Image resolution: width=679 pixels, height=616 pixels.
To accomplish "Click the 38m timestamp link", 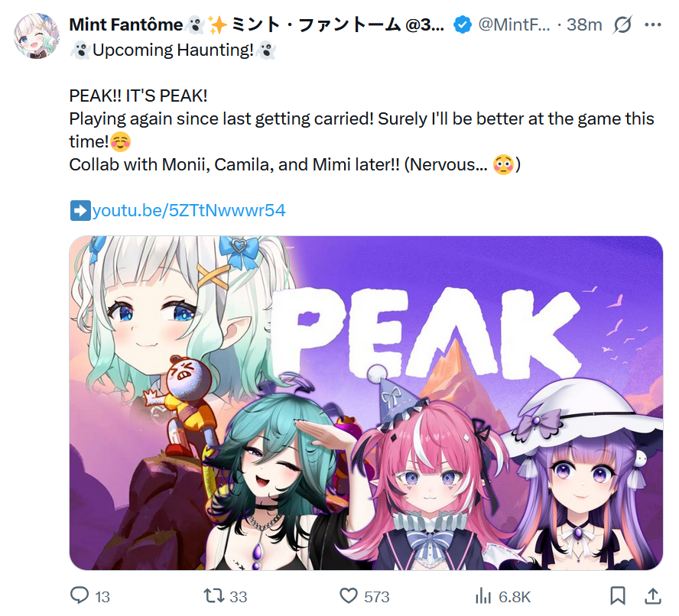I will point(584,24).
